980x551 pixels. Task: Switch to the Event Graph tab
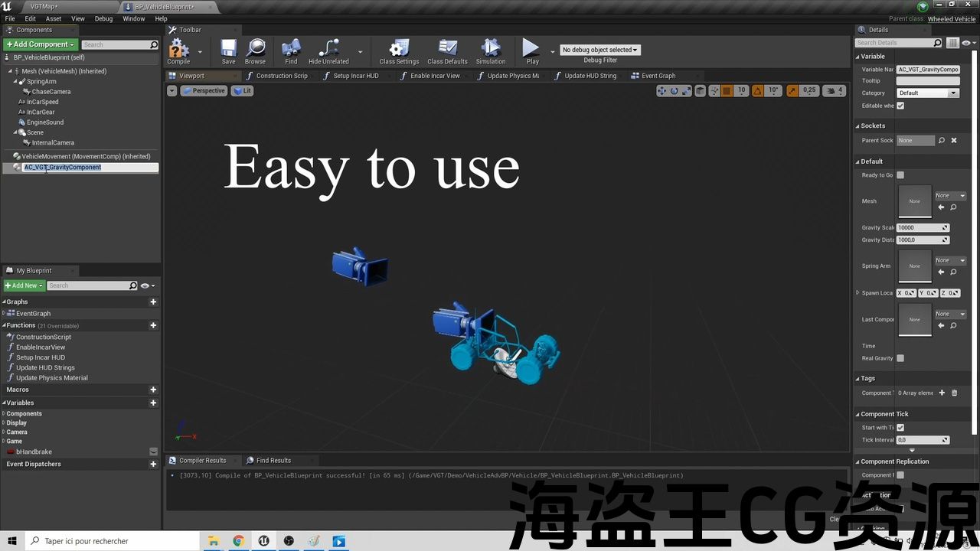658,76
